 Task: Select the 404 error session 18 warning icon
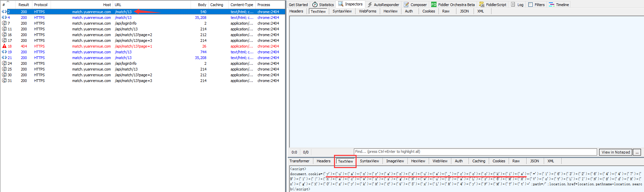click(4, 46)
